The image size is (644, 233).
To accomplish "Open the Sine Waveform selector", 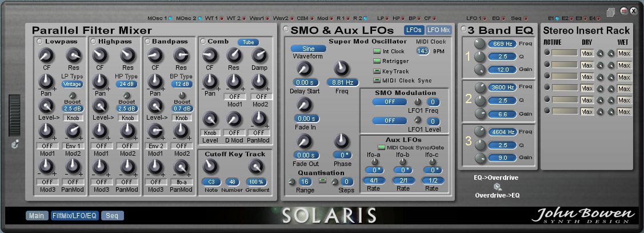I will click(x=309, y=49).
